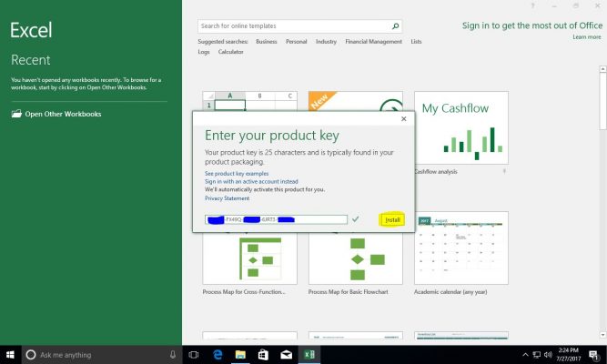This screenshot has height=364, width=607.
Task: Click the Install button
Action: 392,220
